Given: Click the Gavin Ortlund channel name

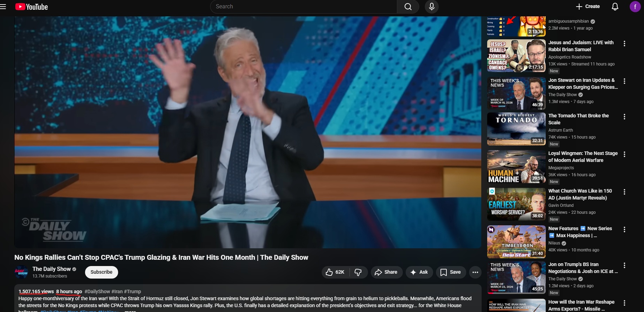Looking at the screenshot, I should [561, 205].
